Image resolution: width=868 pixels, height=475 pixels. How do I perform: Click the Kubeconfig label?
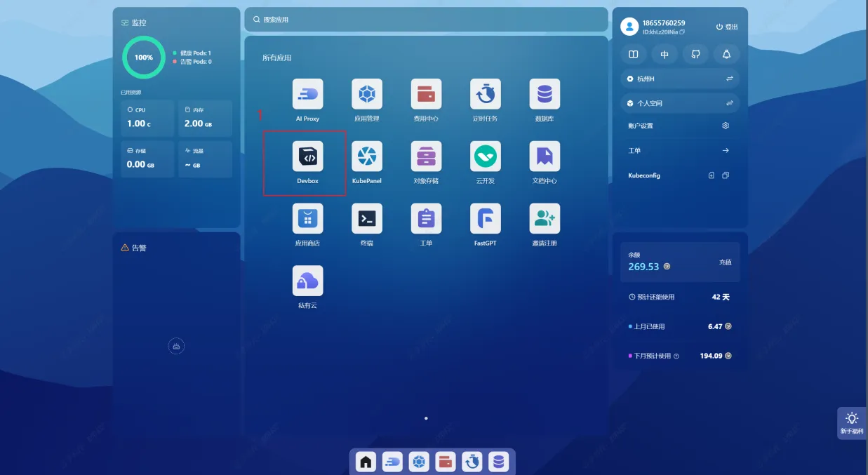coord(644,175)
